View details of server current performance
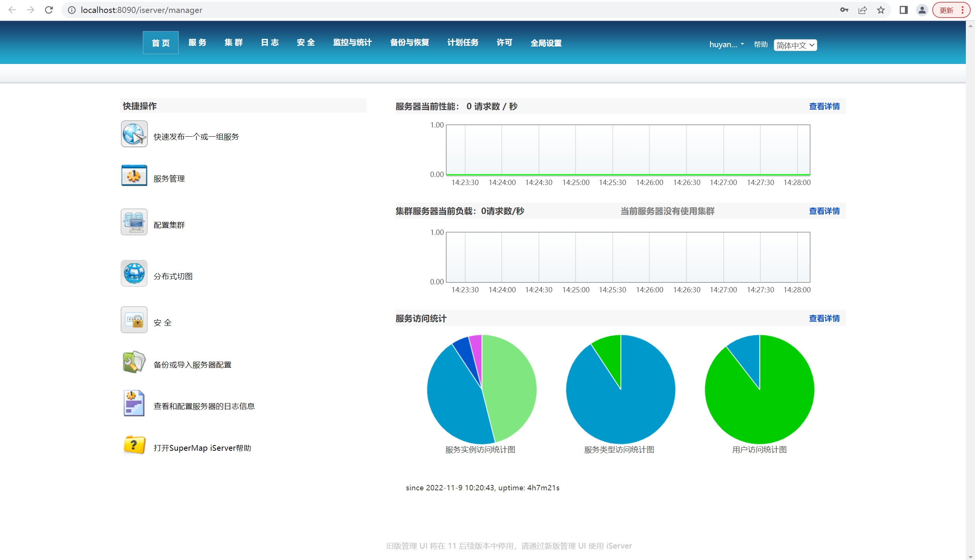 [824, 106]
